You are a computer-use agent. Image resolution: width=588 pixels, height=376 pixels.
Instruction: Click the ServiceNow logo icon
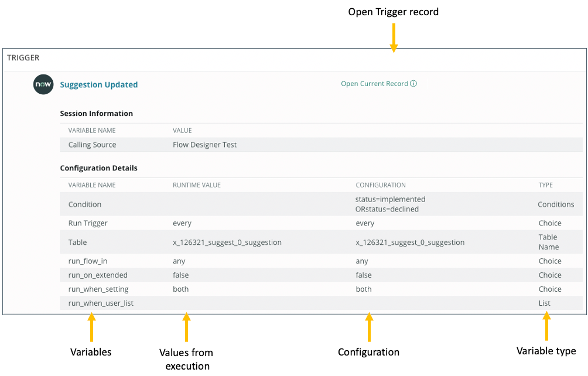(x=43, y=84)
